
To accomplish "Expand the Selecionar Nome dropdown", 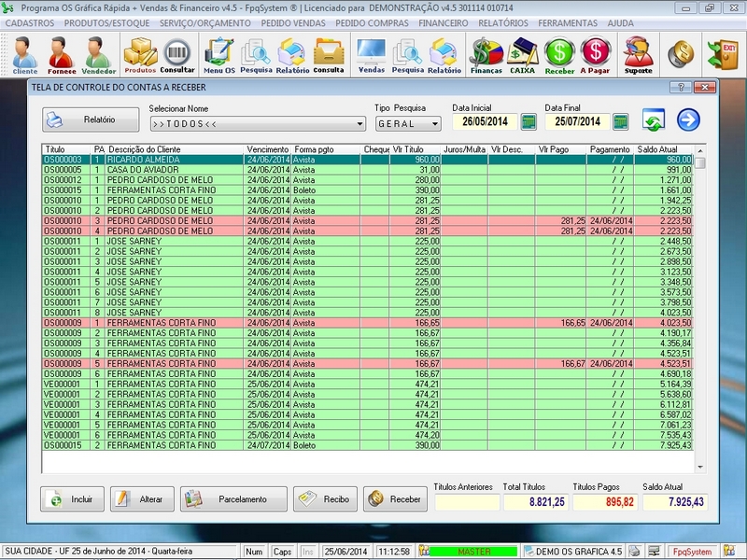I will [x=359, y=124].
